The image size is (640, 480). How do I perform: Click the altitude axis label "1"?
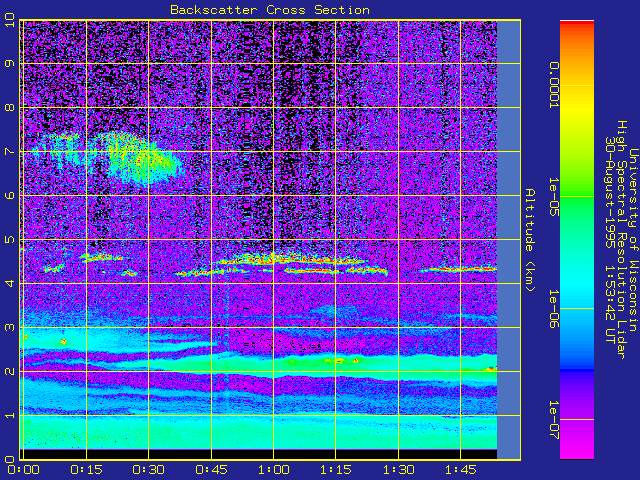click(10, 416)
